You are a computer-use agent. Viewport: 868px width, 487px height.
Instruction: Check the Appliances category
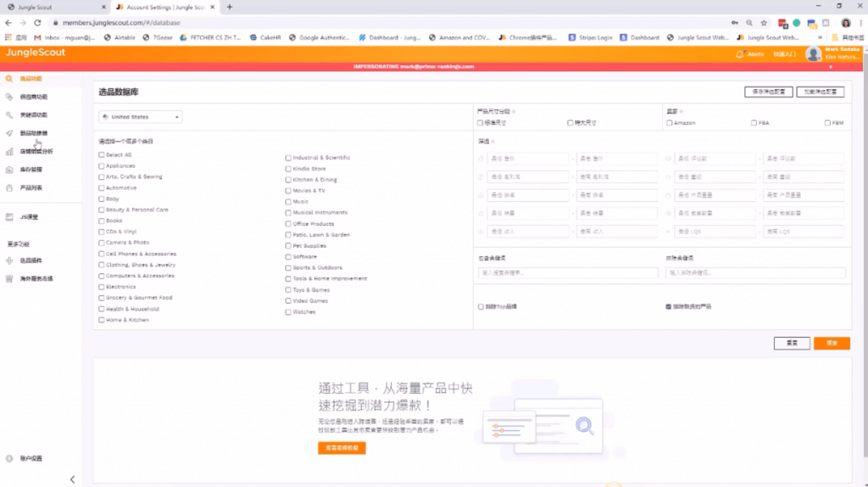click(x=102, y=166)
